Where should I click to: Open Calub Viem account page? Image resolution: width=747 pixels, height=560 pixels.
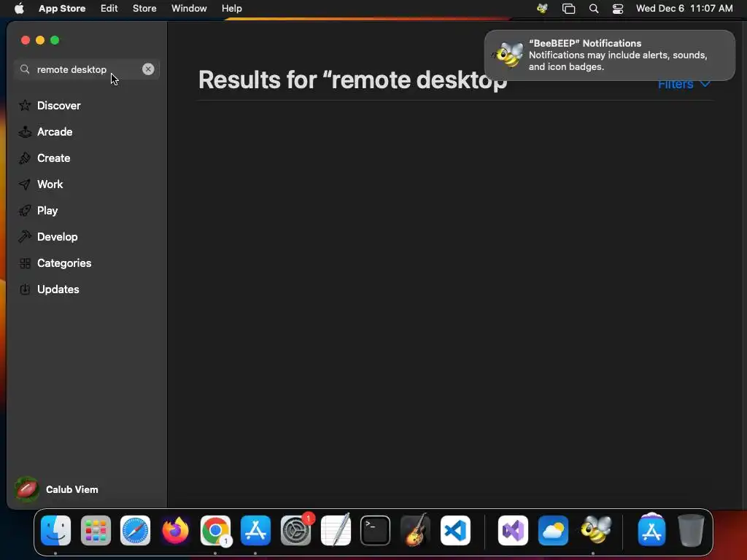tap(56, 489)
